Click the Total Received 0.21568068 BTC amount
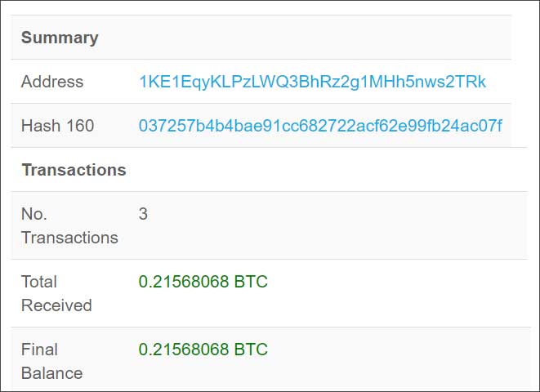540x392 pixels. click(203, 282)
